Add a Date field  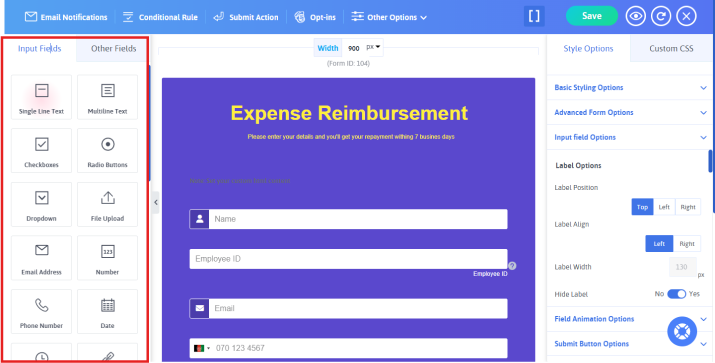[107, 311]
